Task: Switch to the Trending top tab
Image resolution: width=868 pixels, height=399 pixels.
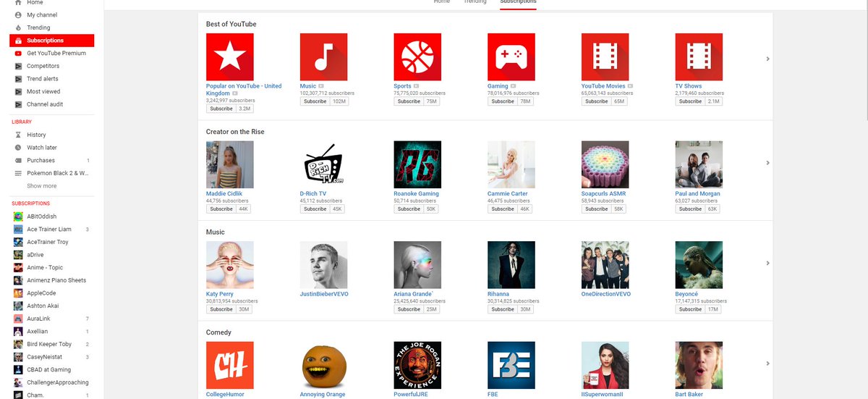Action: (475, 2)
